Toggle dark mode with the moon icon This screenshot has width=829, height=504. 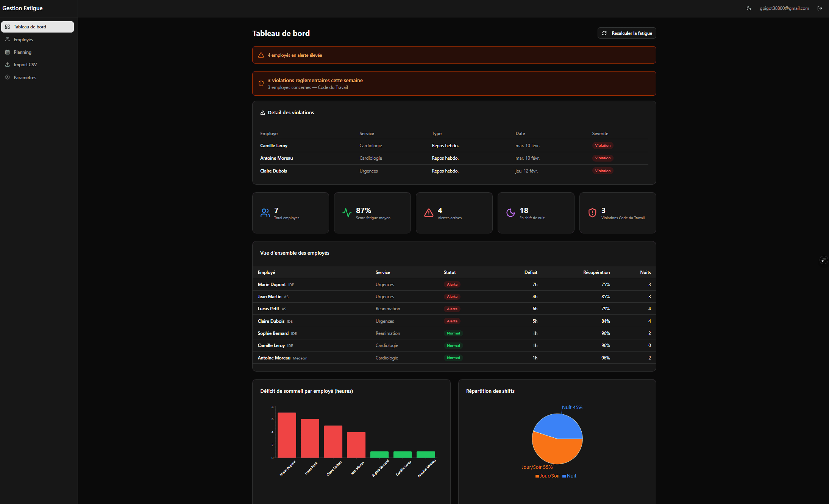(749, 8)
